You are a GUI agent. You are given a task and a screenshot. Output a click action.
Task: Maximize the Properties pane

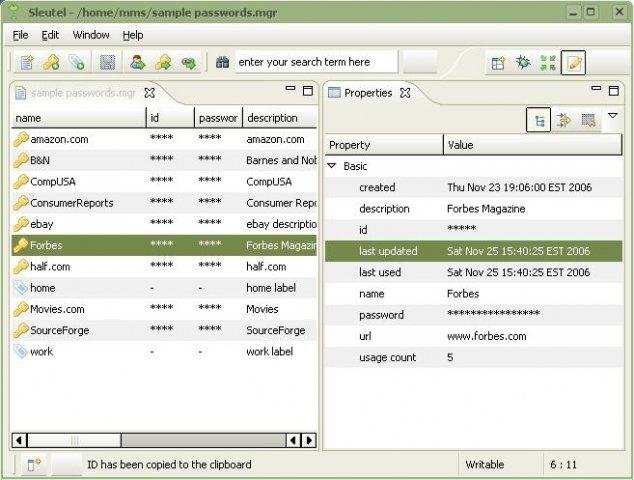(614, 91)
